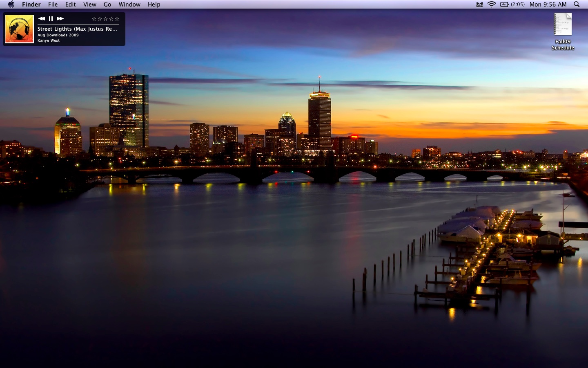Open Spotlight search magnifier
The width and height of the screenshot is (588, 368).
click(577, 4)
